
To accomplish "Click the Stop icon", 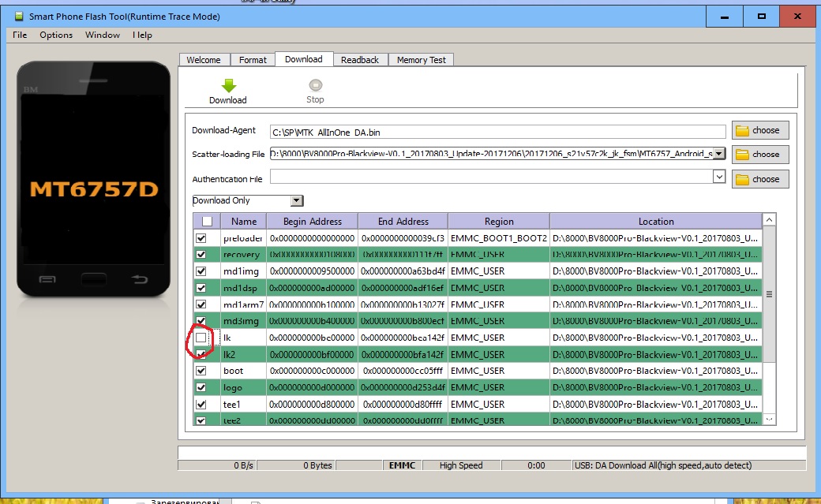I will (x=315, y=84).
